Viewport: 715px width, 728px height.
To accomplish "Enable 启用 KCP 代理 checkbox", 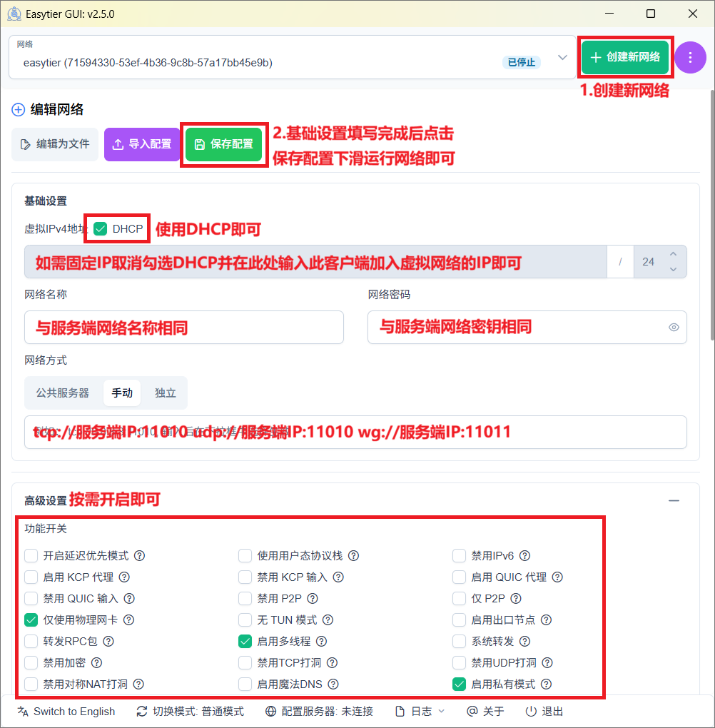I will click(x=31, y=577).
